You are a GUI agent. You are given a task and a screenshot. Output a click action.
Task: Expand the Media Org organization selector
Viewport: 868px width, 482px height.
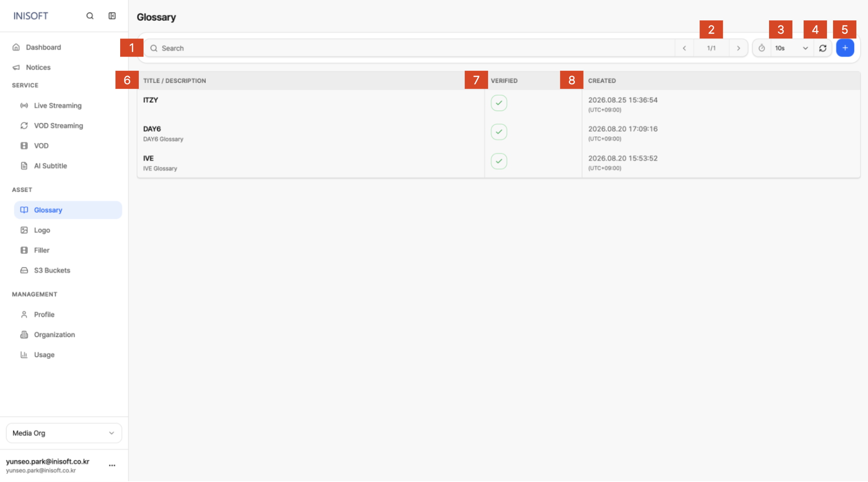pyautogui.click(x=64, y=433)
